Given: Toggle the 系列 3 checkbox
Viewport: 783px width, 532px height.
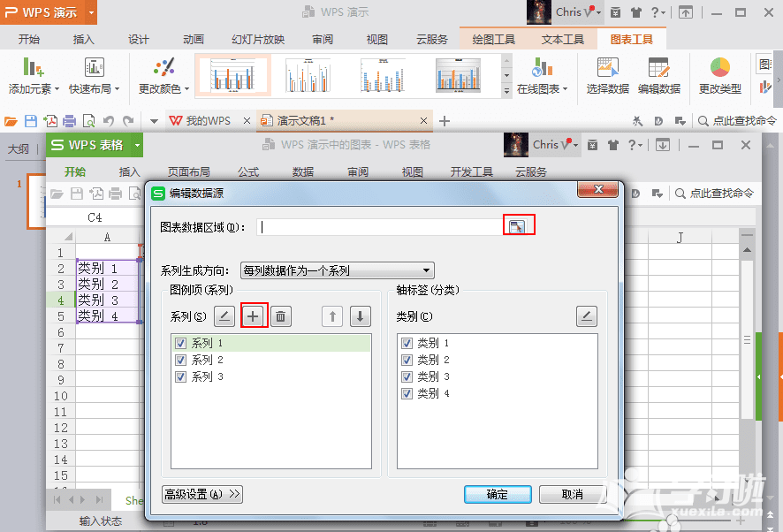Looking at the screenshot, I should (x=181, y=376).
